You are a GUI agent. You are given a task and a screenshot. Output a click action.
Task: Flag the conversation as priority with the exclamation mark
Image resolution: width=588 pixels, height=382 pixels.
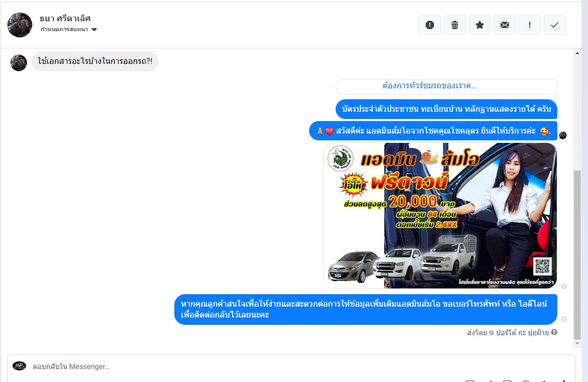(x=530, y=25)
